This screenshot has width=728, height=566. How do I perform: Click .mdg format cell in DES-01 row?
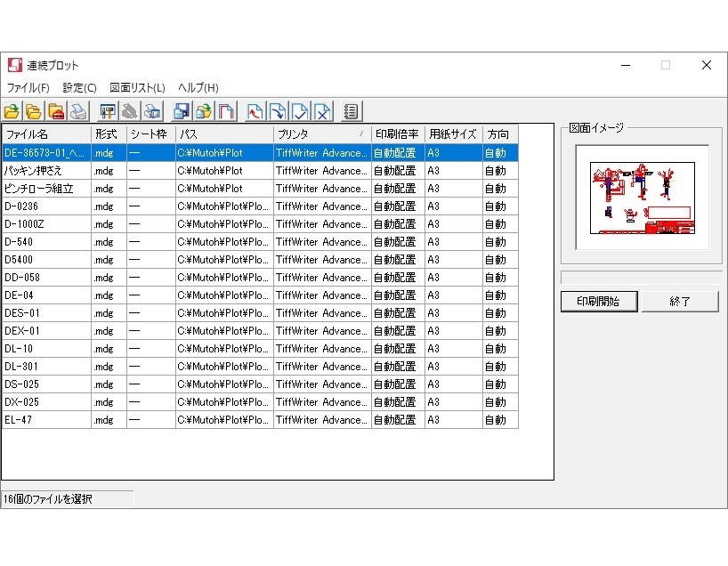pos(109,313)
